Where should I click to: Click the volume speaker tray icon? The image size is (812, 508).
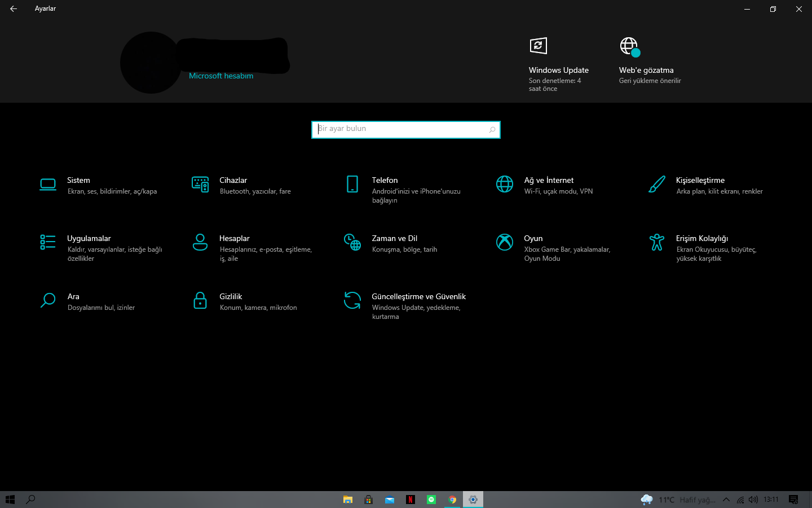[753, 500]
